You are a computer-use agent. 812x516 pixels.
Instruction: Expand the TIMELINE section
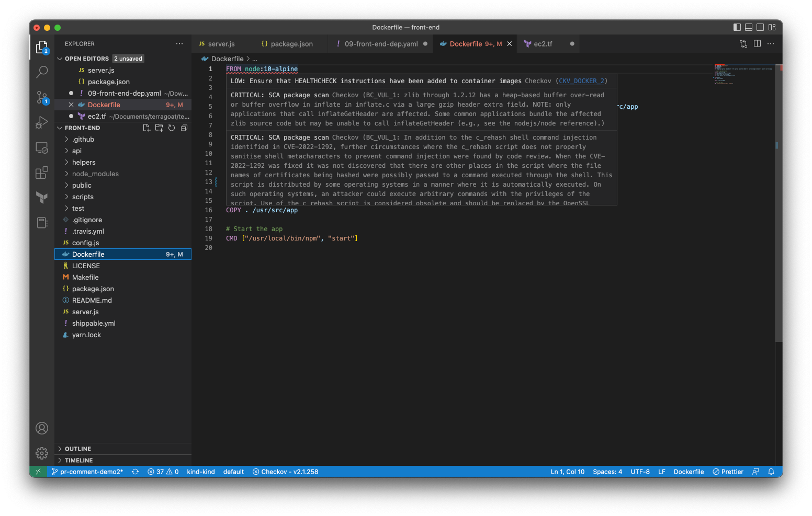(78, 461)
